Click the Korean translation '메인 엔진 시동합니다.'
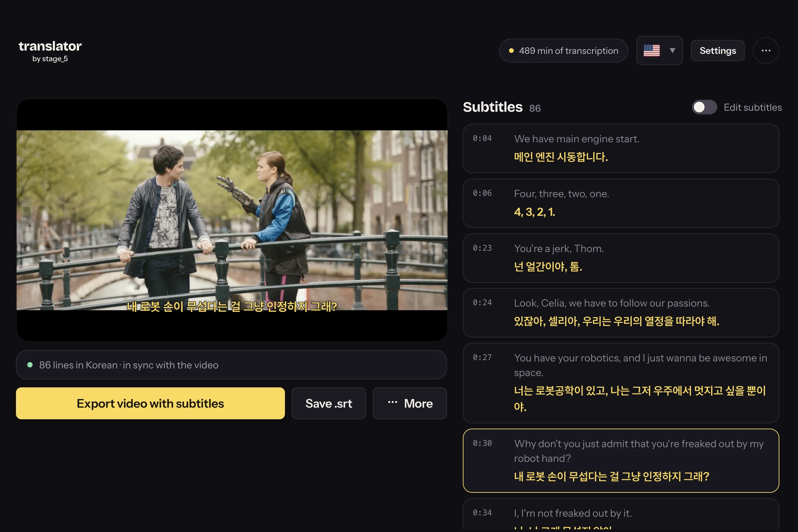798x532 pixels. coord(561,157)
